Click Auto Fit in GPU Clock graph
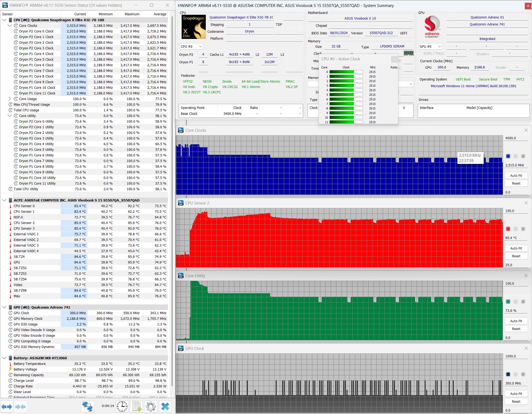 (516, 394)
